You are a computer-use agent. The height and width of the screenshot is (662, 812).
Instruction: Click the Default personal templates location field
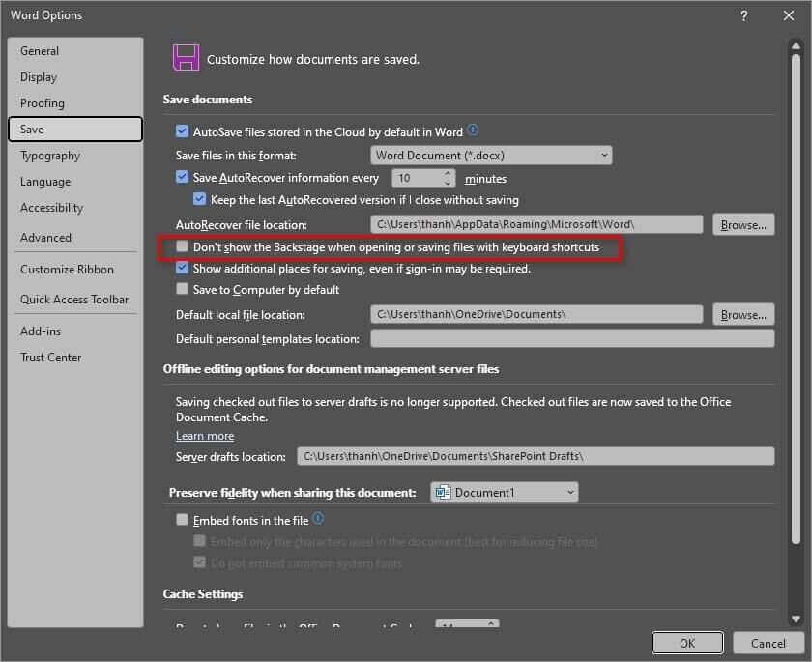572,338
